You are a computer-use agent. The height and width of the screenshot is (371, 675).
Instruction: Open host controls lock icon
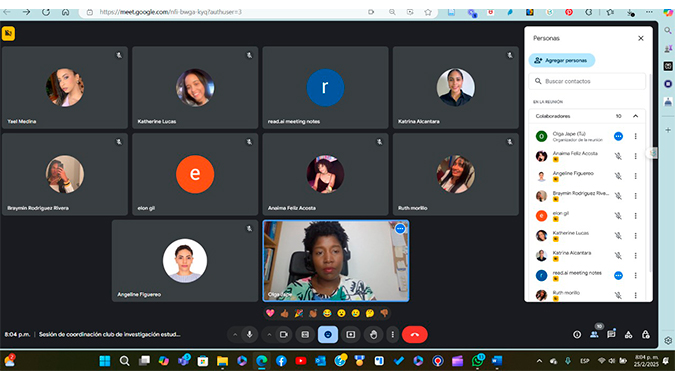(x=646, y=334)
